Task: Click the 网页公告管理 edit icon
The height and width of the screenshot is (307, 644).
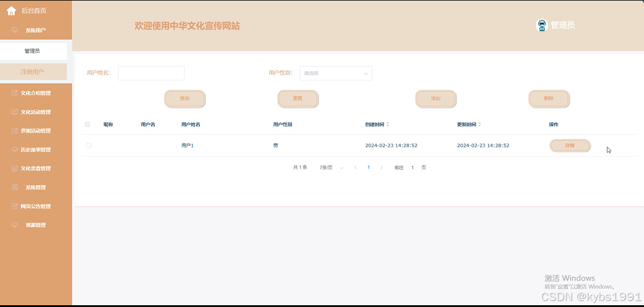Action: 15,206
